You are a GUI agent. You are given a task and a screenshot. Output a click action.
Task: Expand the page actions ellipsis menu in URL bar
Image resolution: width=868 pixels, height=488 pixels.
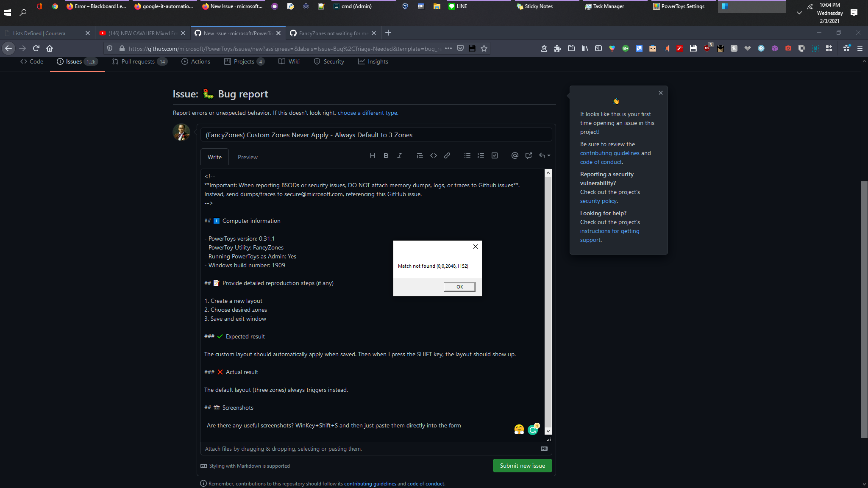click(x=448, y=48)
